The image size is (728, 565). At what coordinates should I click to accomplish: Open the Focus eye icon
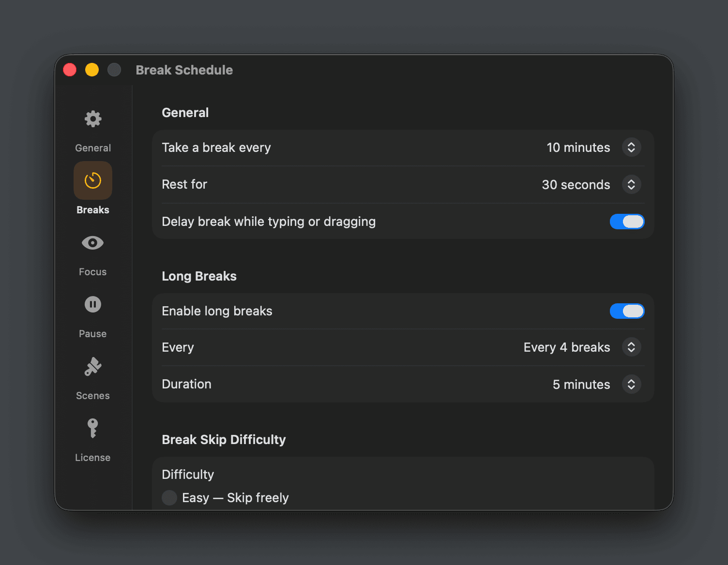[93, 243]
